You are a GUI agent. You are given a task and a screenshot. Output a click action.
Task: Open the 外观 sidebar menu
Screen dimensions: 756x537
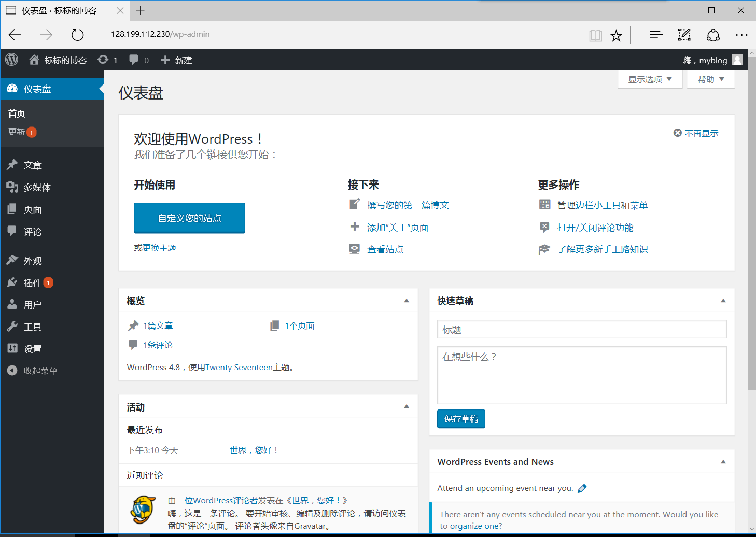point(52,261)
